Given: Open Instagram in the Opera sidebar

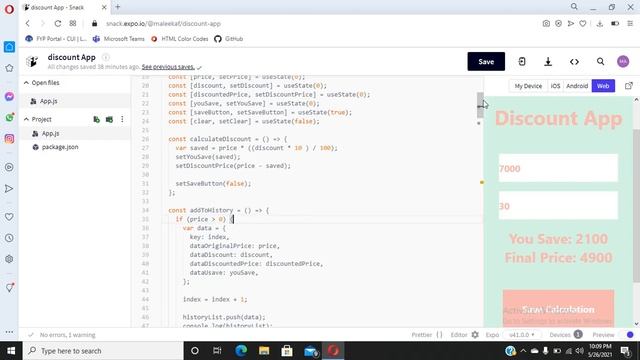Looking at the screenshot, I should tap(9, 139).
